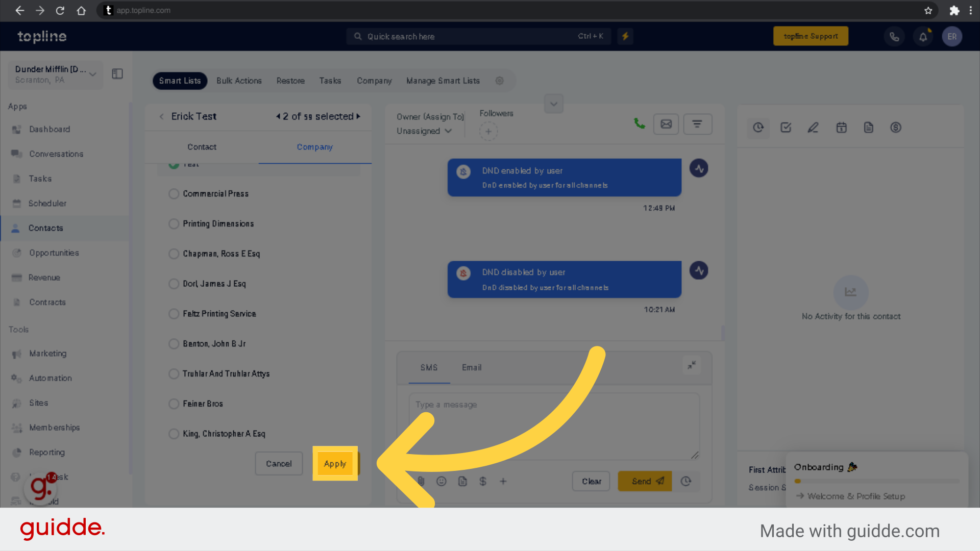Screen dimensions: 980x551
Task: Open the conversation filter icon
Action: point(697,124)
